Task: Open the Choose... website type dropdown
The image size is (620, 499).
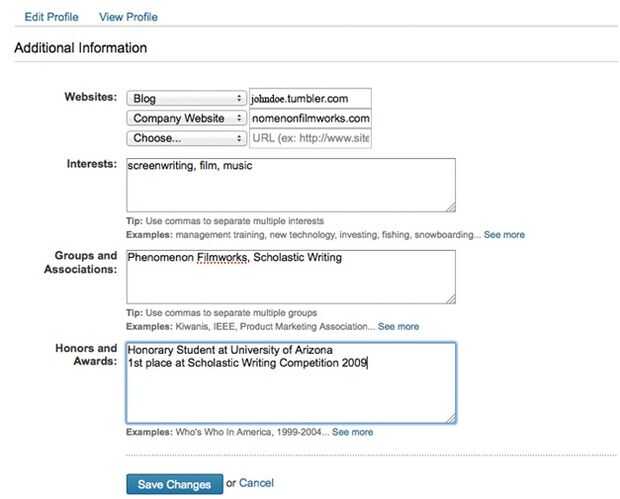Action: coord(186,138)
